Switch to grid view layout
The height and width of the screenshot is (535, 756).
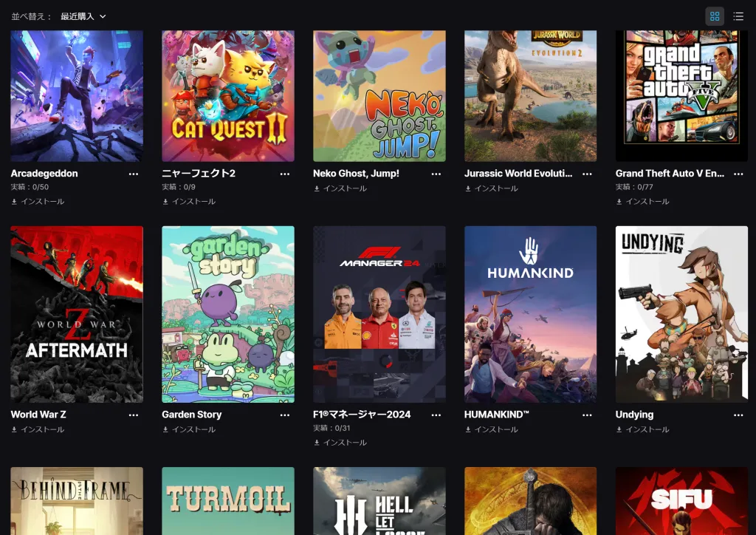click(715, 16)
